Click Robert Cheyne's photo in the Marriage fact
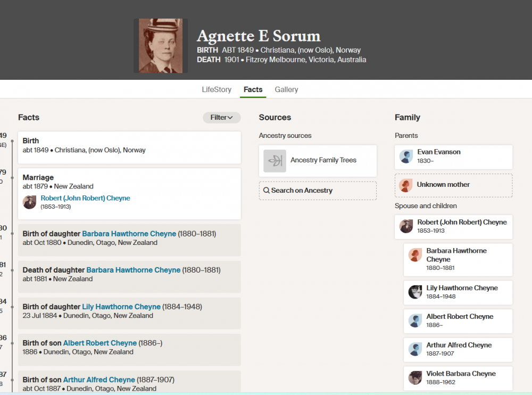 point(30,202)
